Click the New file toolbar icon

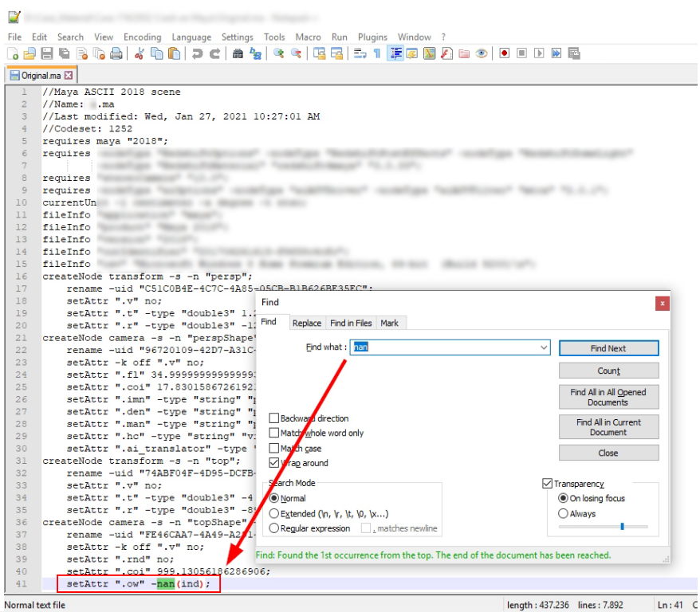[13, 53]
